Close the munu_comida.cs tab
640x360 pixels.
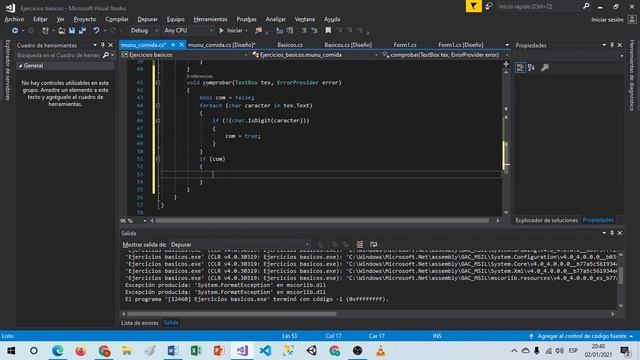click(x=182, y=45)
